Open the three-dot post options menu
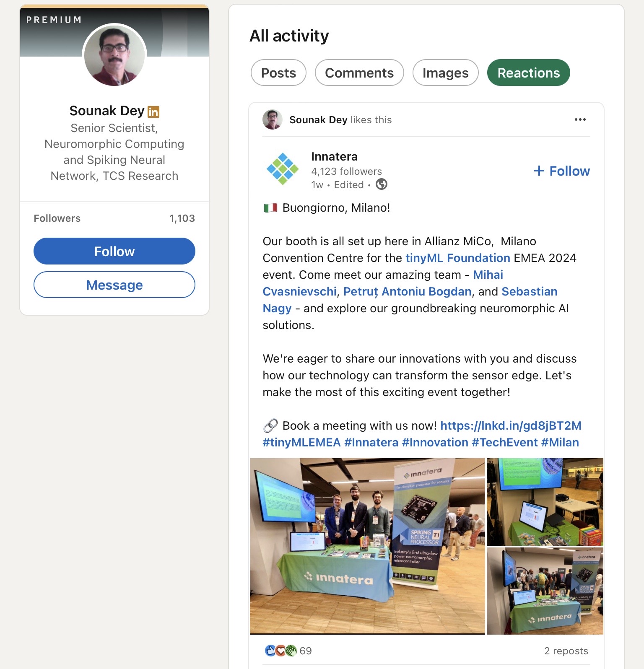 click(x=580, y=120)
